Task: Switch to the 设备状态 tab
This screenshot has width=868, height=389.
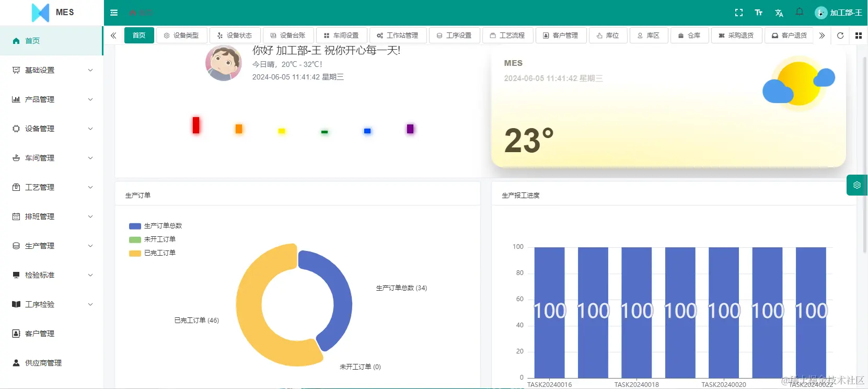Action: coord(235,36)
